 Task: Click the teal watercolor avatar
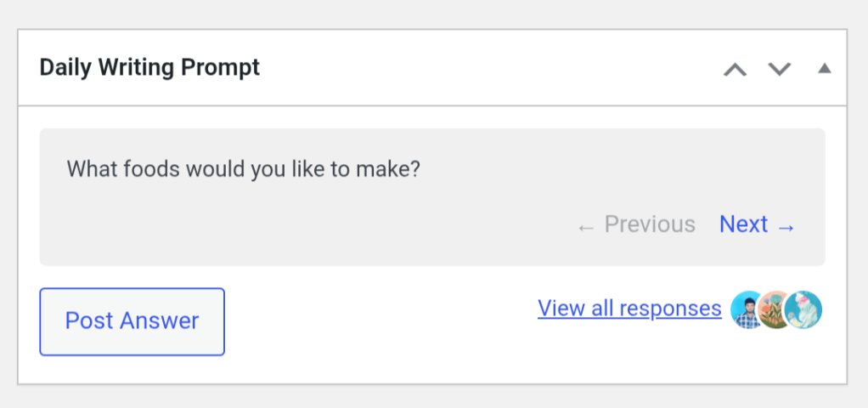pos(805,309)
